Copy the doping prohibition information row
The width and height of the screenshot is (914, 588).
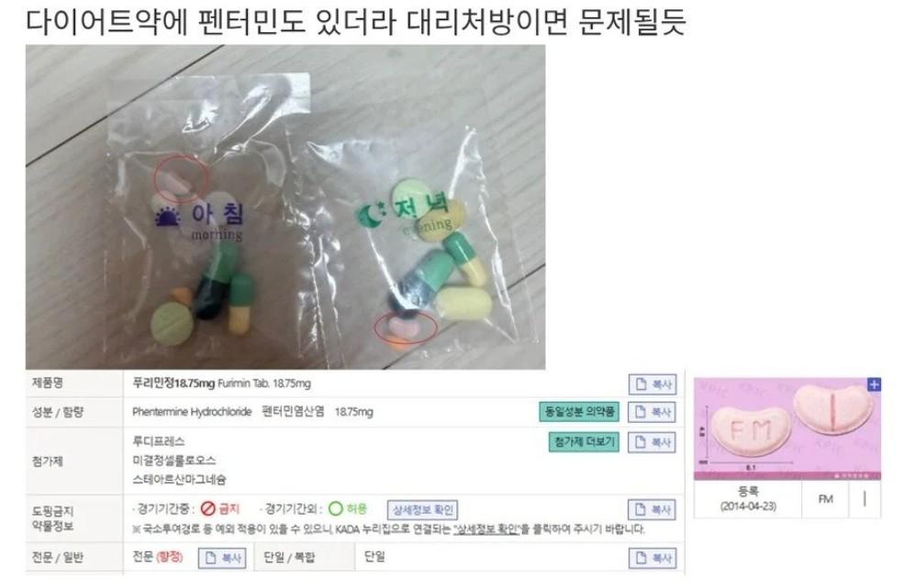pos(652,509)
